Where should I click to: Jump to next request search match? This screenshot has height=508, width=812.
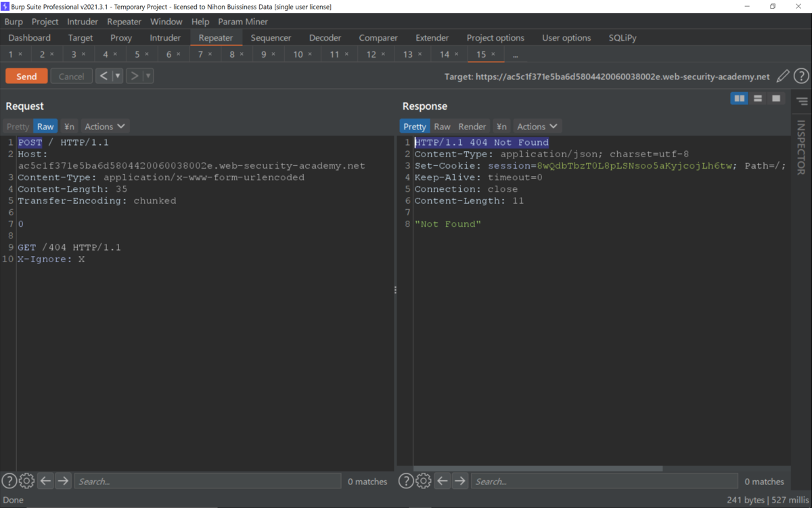pos(63,481)
